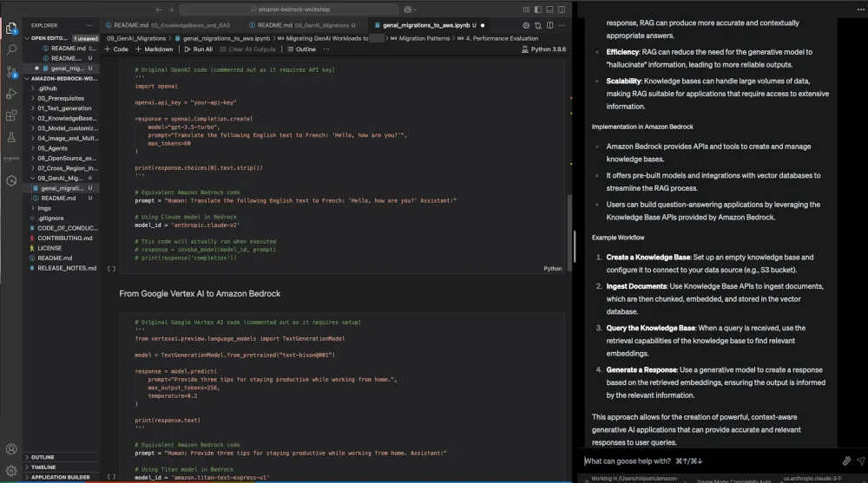The image size is (868, 483).
Task: Open the Accounts menu icon
Action: click(11, 449)
